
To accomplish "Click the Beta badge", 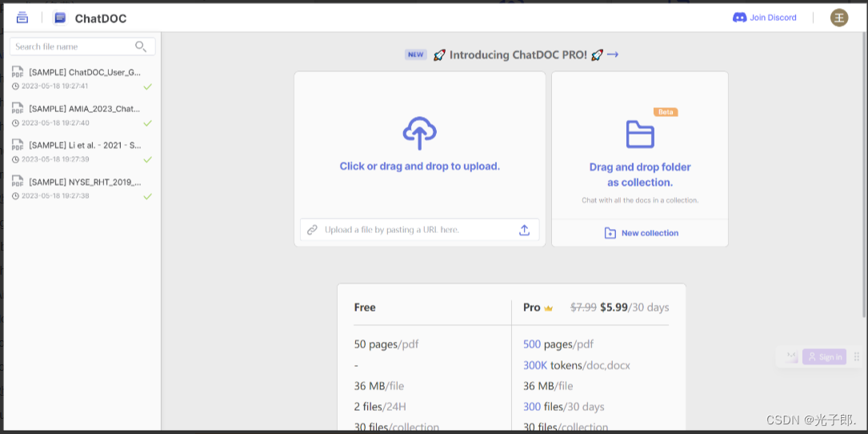I will pyautogui.click(x=666, y=112).
